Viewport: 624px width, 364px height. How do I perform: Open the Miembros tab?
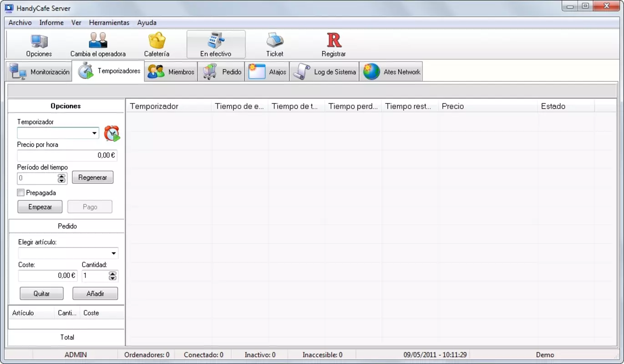tap(171, 72)
